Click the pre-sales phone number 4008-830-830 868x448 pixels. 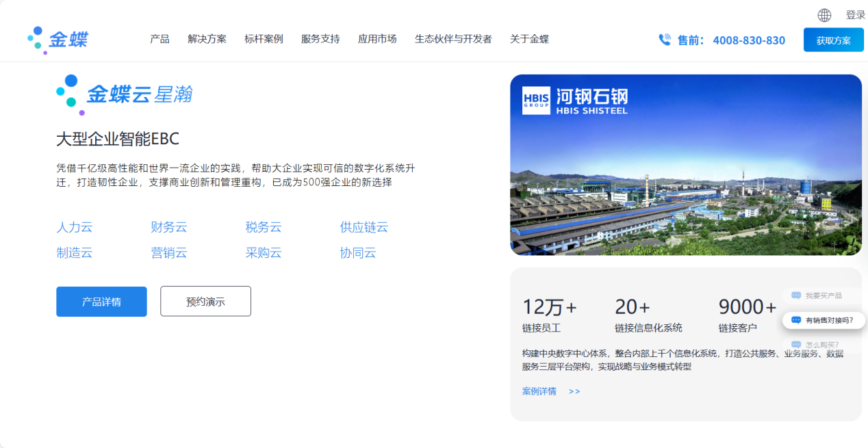coord(749,40)
